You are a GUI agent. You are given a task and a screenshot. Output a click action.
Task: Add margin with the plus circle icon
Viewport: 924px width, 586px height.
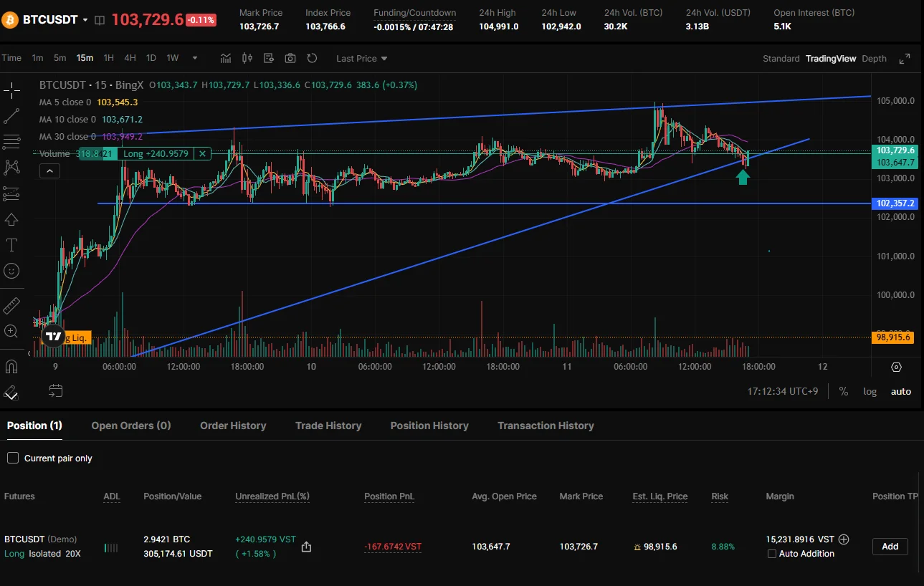[844, 539]
